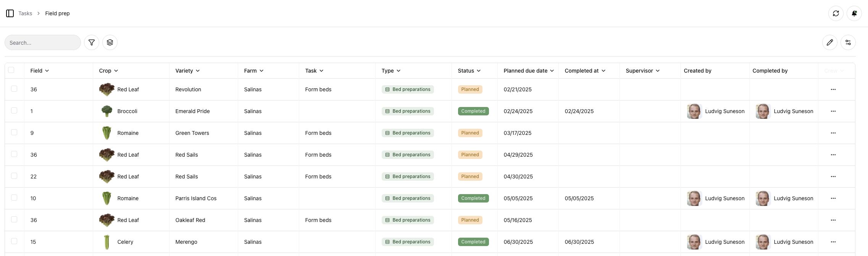The image size is (868, 256).
Task: Open the Supervisor column header dropdown
Action: click(643, 71)
